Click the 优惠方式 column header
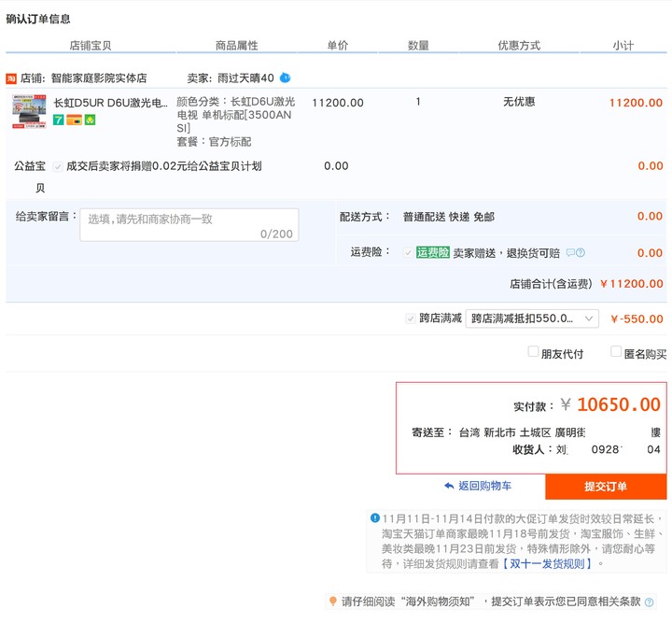Viewport: 672px width, 637px height. click(x=519, y=46)
